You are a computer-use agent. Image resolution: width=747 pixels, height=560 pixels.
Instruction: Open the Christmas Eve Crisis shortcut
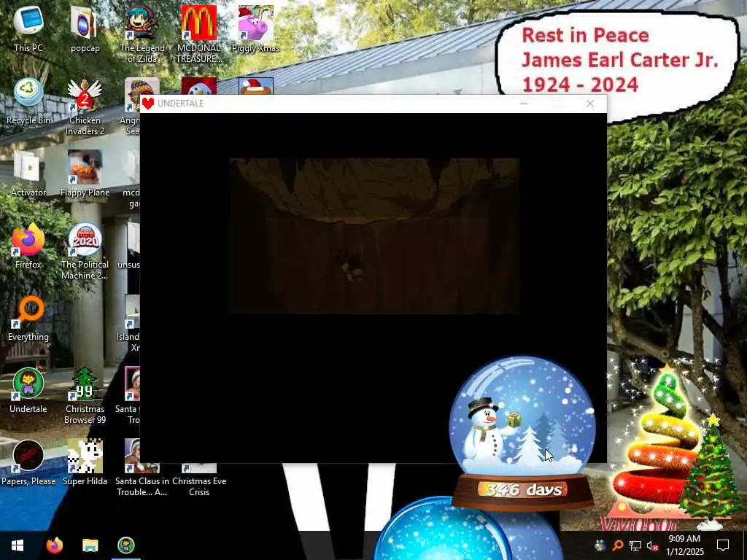198,480
